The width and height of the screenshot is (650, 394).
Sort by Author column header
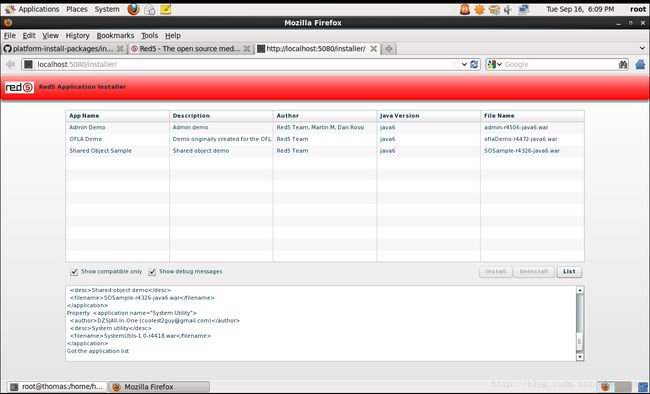click(x=325, y=116)
